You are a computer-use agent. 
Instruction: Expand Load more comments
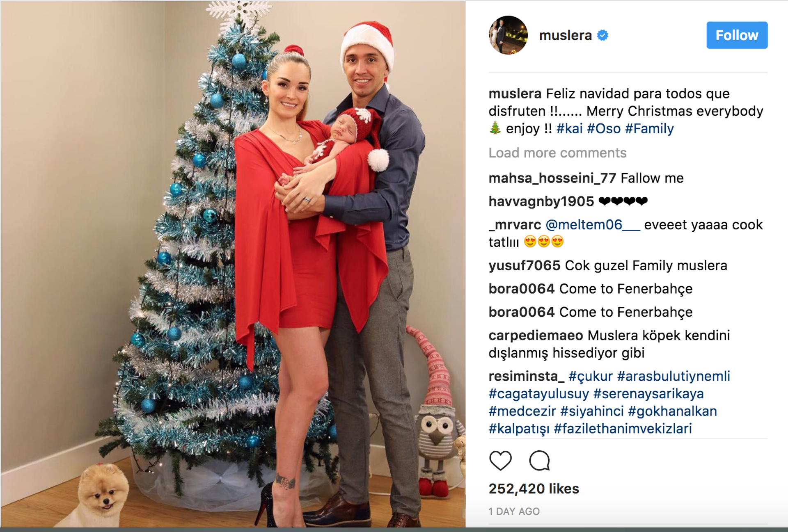pos(557,153)
